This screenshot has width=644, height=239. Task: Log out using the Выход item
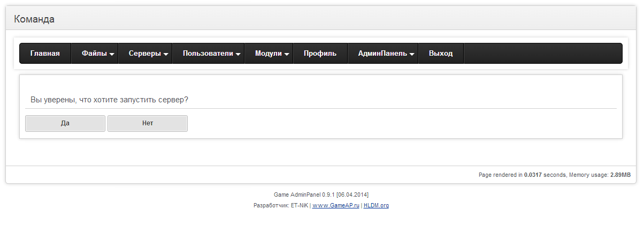click(x=441, y=54)
